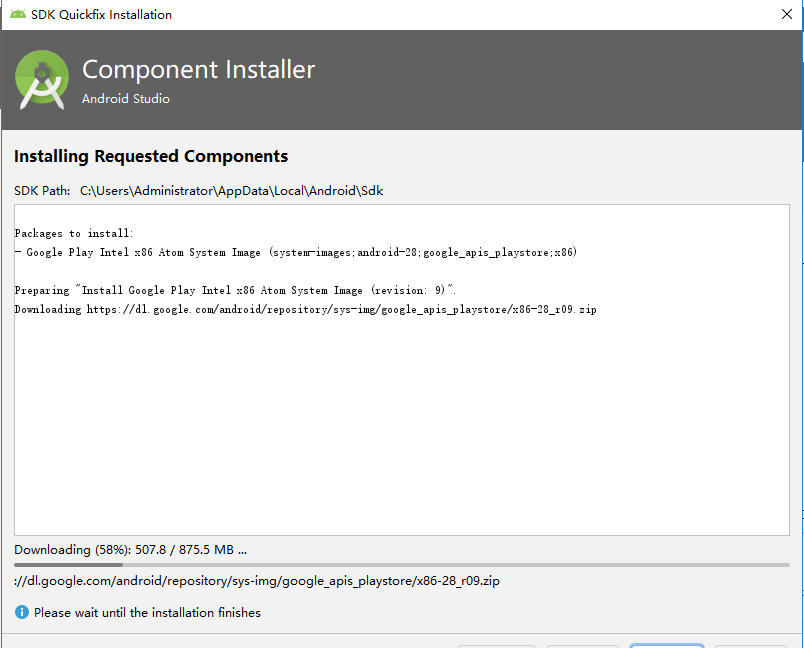This screenshot has height=648, width=804.
Task: Click 'Please wait until the installation finishes' message
Action: [147, 613]
